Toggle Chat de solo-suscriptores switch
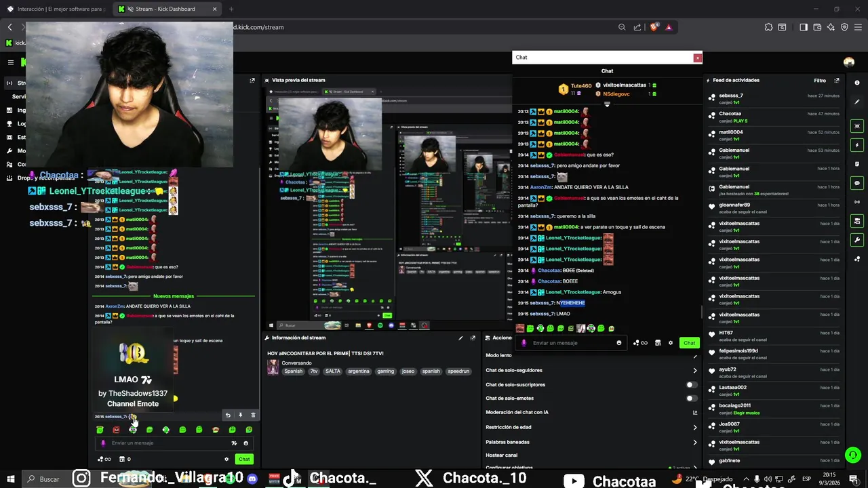Viewport: 868px width, 488px height. pyautogui.click(x=691, y=384)
